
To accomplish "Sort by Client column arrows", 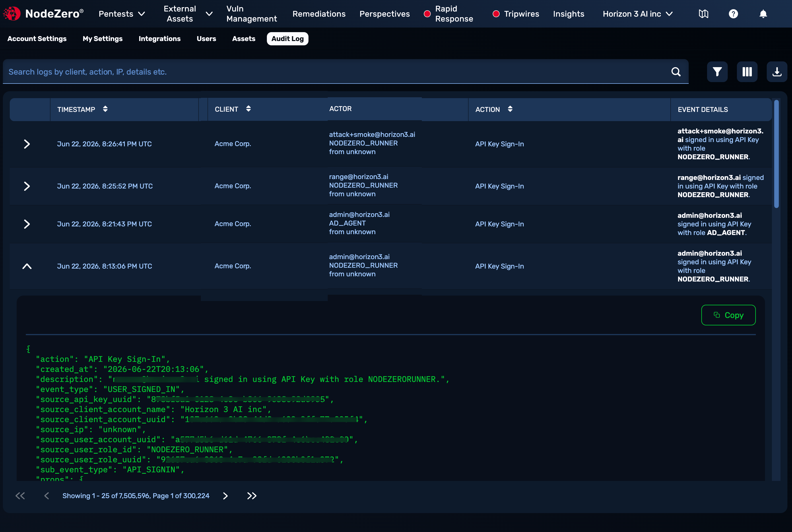I will coord(249,108).
